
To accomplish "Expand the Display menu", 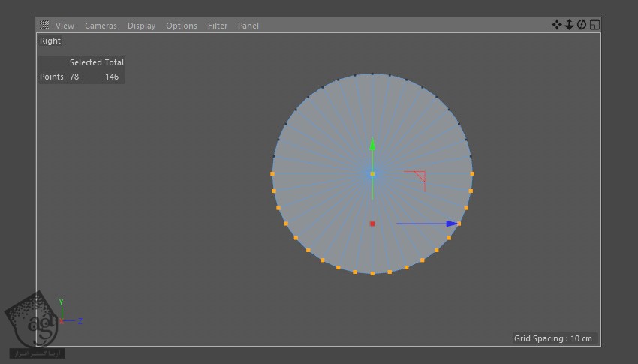I will (141, 26).
